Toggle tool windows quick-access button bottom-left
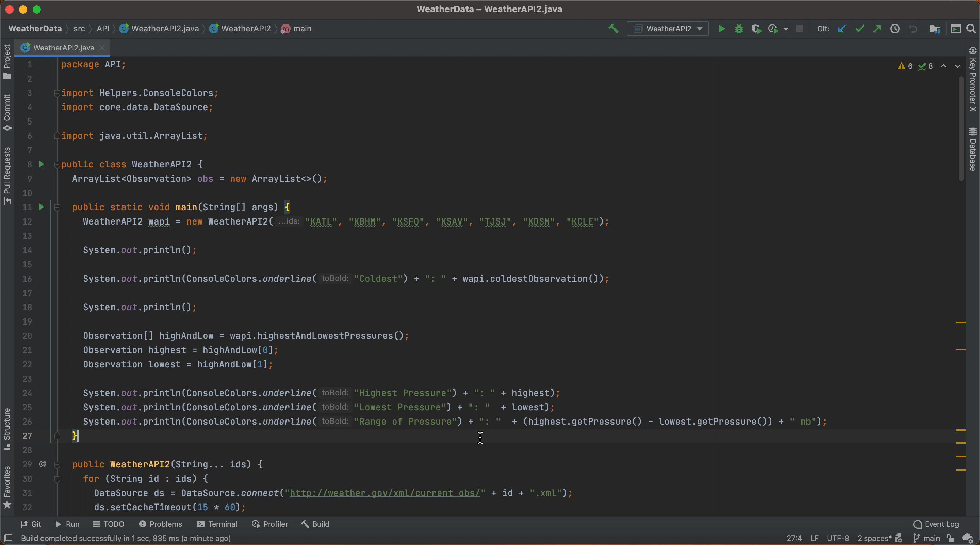980x545 pixels. pos(9,538)
